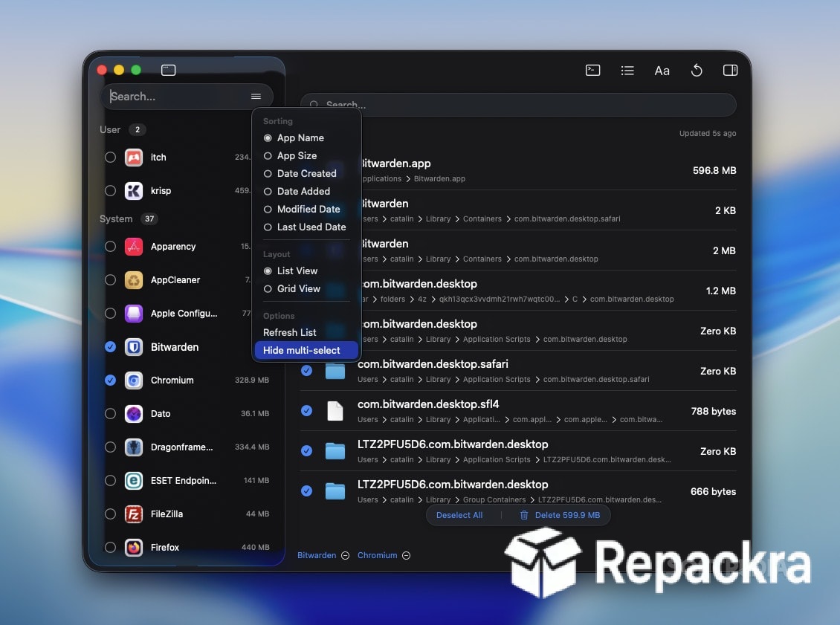
Task: Open the sorting menu icon in search field
Action: [x=256, y=97]
